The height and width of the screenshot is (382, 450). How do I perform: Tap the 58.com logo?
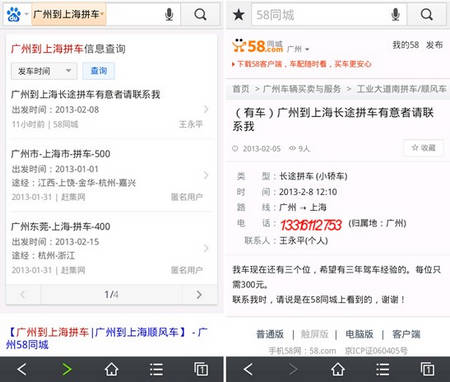click(257, 46)
